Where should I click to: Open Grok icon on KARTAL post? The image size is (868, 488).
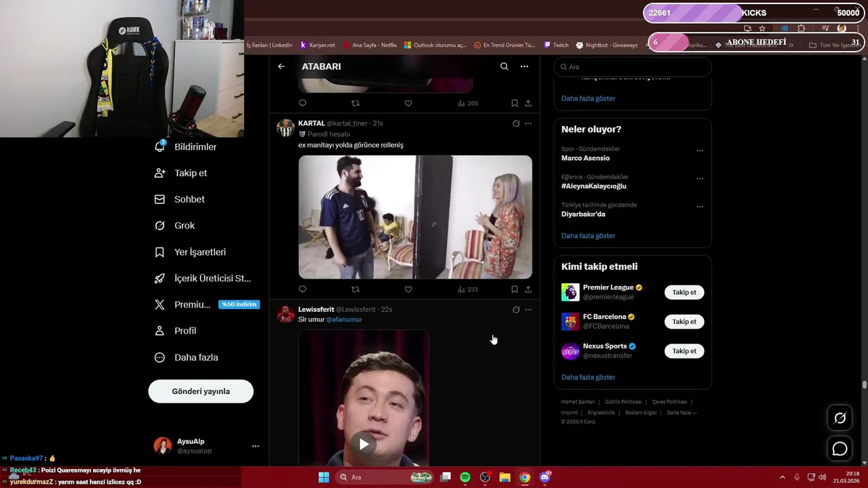(516, 123)
